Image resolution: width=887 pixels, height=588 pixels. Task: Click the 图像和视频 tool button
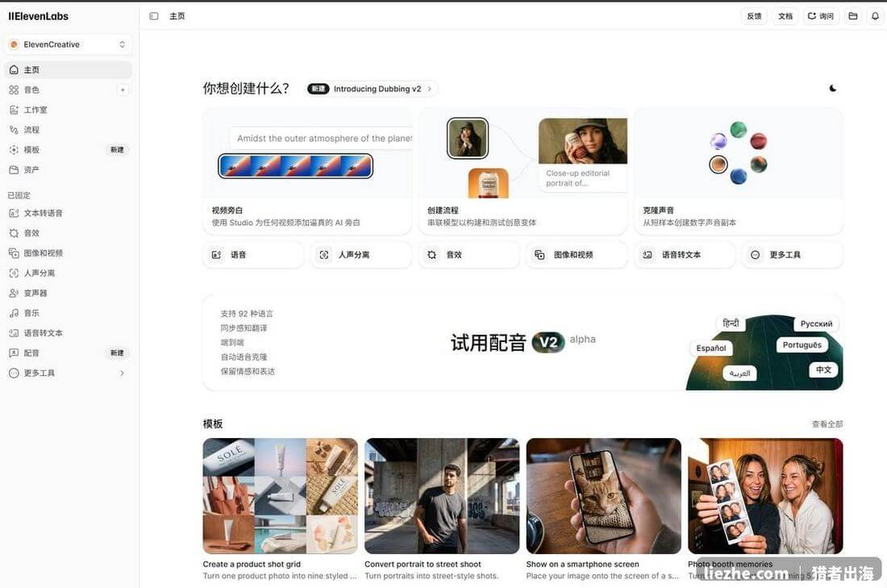tap(577, 255)
